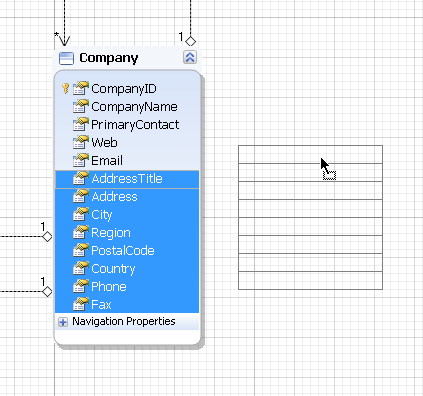Click the property icon next to CompanyID
This screenshot has width=423, height=396.
point(81,88)
